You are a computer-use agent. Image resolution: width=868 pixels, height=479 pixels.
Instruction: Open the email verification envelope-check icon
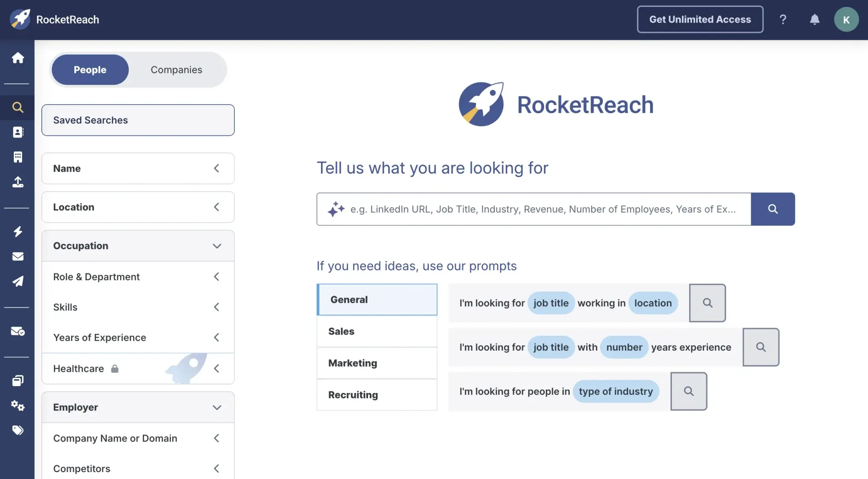point(17,331)
